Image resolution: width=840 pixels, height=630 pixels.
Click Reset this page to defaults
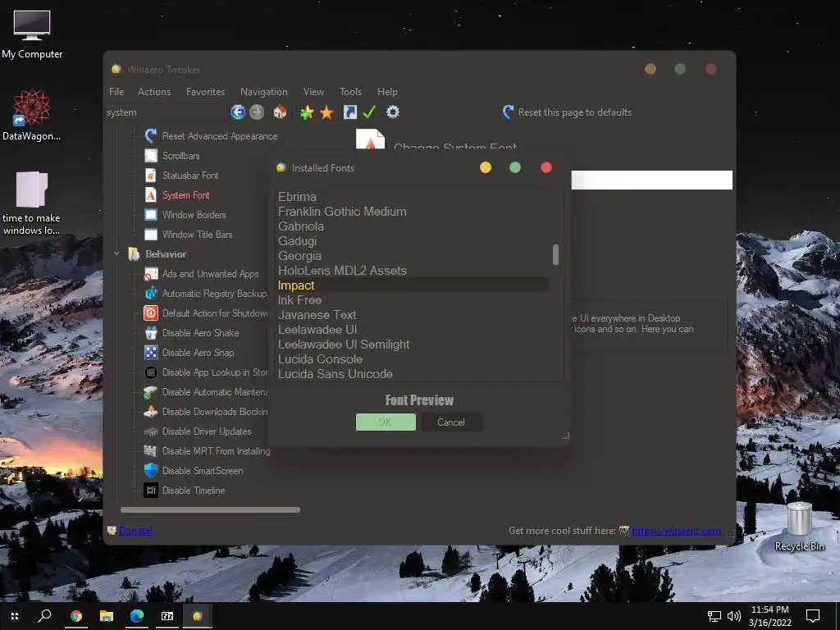click(x=568, y=112)
